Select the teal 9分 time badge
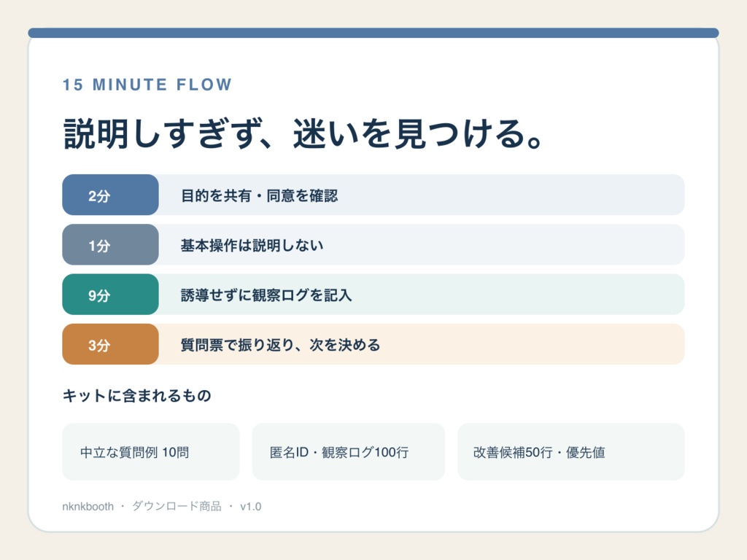This screenshot has width=747, height=560. [x=111, y=295]
